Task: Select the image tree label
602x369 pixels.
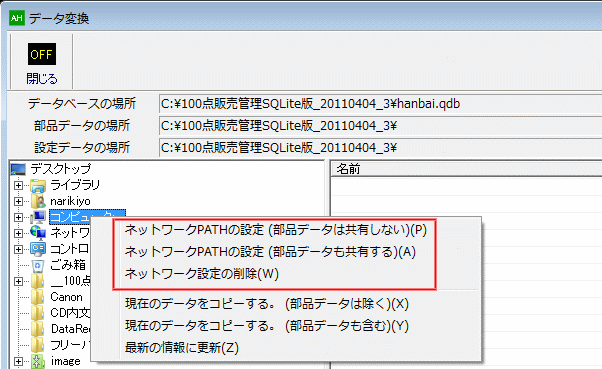Action: point(65,361)
